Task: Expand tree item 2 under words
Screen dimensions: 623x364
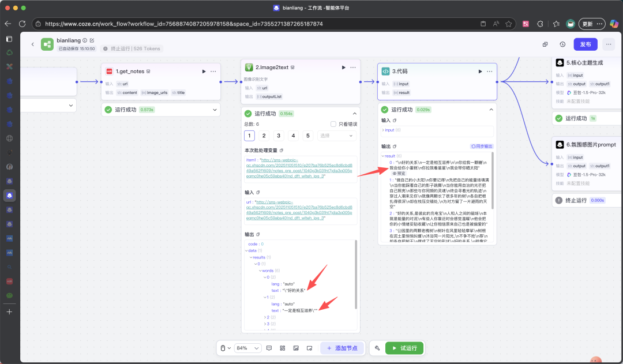Action: pyautogui.click(x=265, y=317)
